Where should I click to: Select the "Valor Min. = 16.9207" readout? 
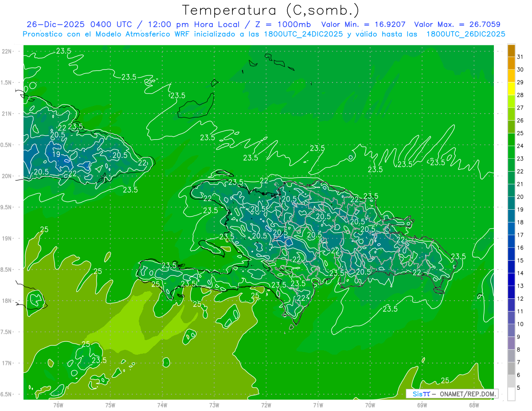[363, 24]
